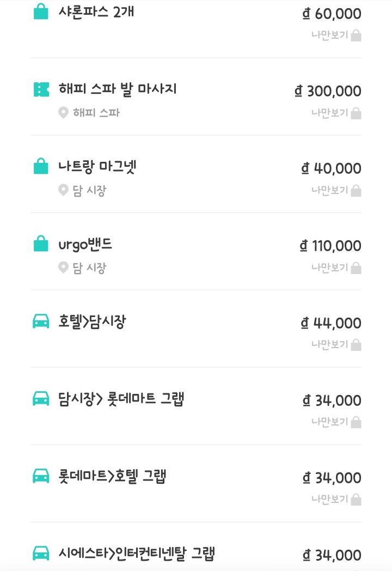The image size is (392, 571).
Task: Open 담 시장 location under urgo밴드
Action: (x=89, y=268)
